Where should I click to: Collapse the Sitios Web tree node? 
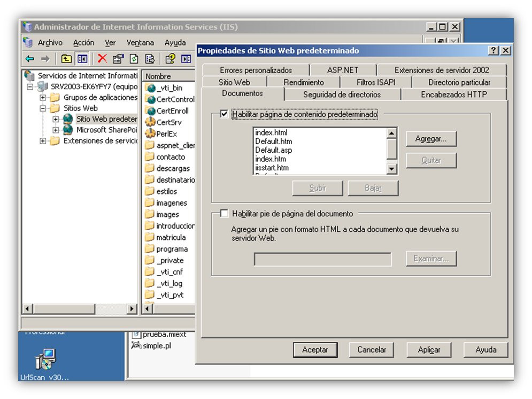[43, 108]
